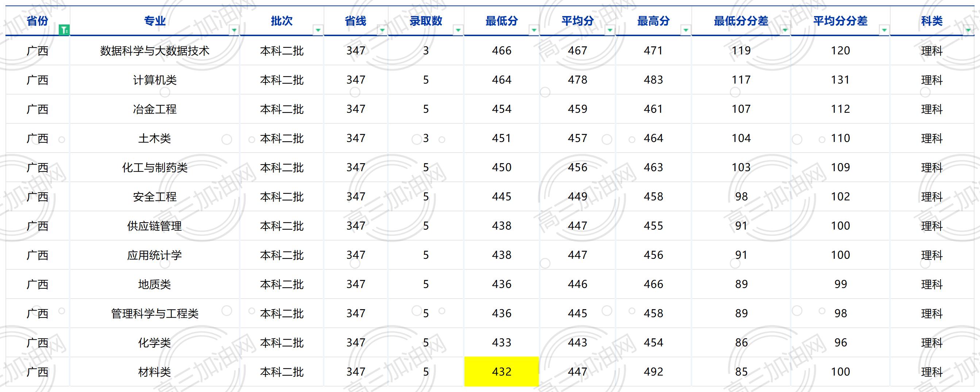This screenshot has height=392, width=980.
Task: Select the 安全工程 cell
Action: pos(154,196)
